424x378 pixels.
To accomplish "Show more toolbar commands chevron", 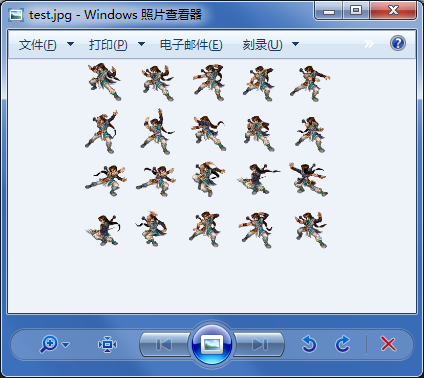I will click(369, 44).
